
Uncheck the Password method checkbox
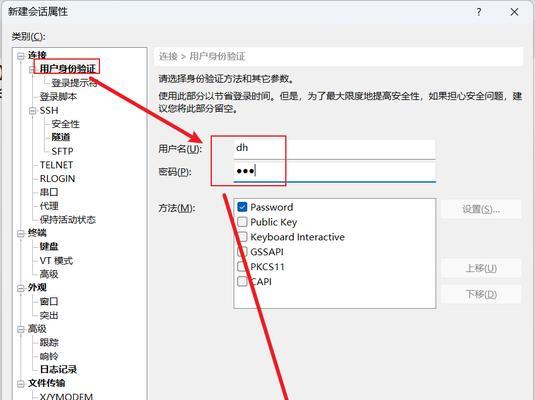click(x=242, y=207)
